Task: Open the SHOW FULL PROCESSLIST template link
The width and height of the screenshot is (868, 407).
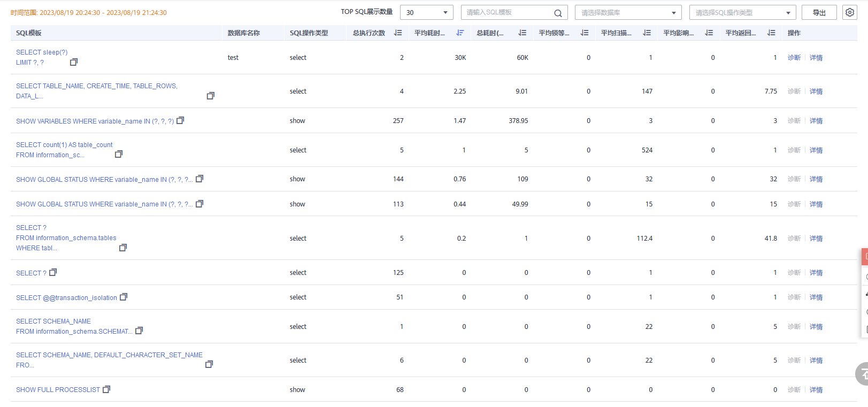Action: (x=58, y=390)
